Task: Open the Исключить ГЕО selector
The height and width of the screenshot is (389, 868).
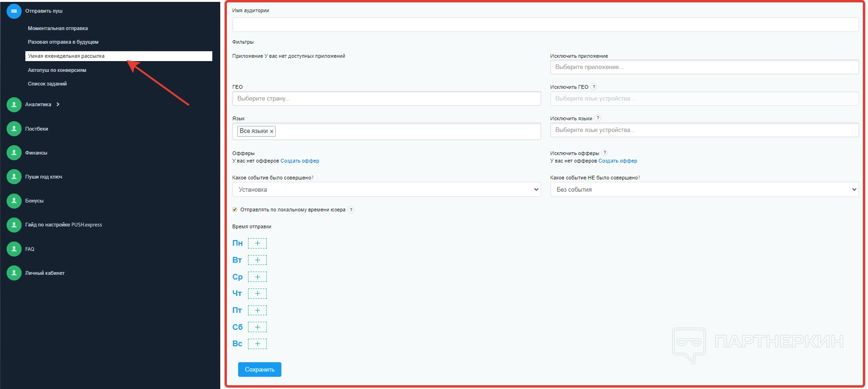Action: (x=705, y=99)
